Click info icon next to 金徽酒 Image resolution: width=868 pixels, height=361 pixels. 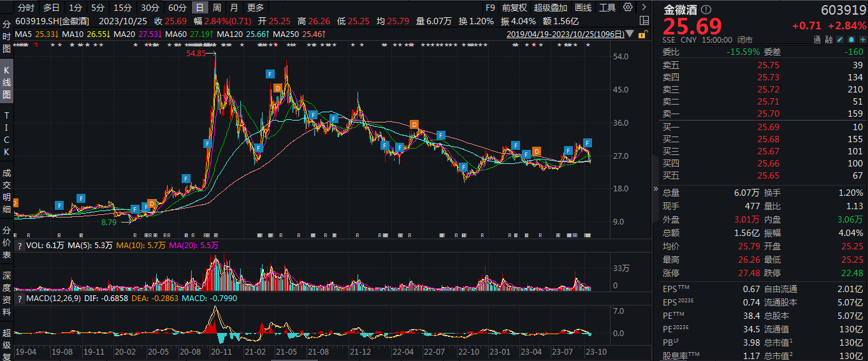coord(705,10)
